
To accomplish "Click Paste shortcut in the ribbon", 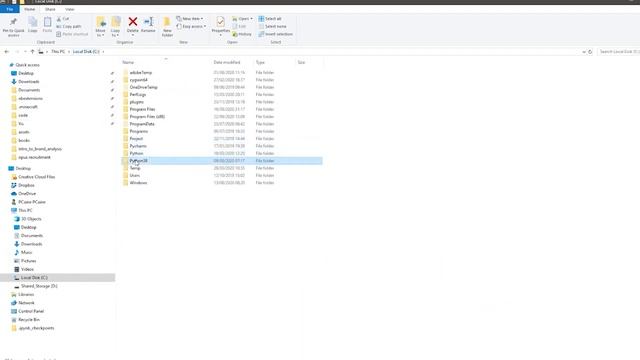I will tap(72, 34).
